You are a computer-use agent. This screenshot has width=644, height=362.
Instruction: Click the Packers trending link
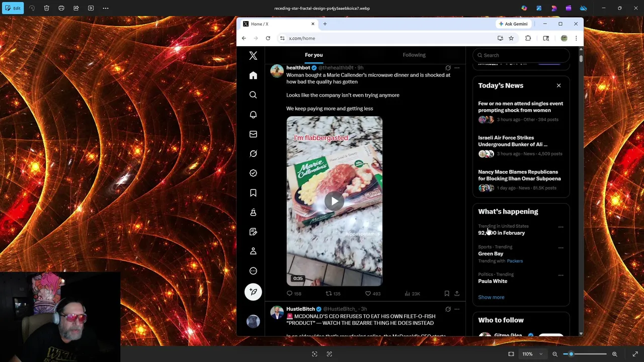(x=515, y=261)
